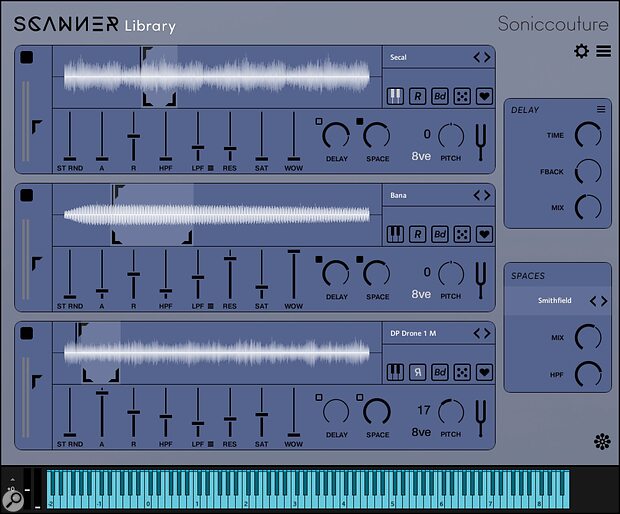Toggle reverse R button in Secal layer
The height and width of the screenshot is (514, 620).
point(418,96)
